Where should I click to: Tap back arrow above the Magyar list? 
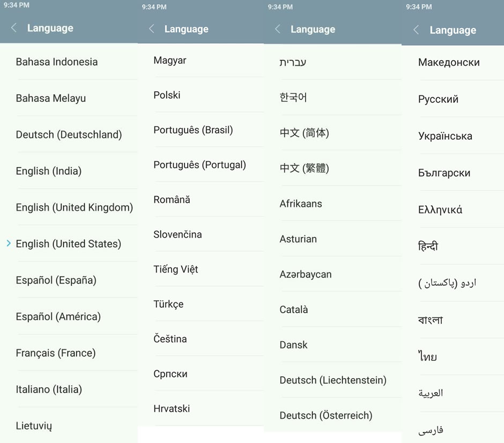pyautogui.click(x=152, y=29)
